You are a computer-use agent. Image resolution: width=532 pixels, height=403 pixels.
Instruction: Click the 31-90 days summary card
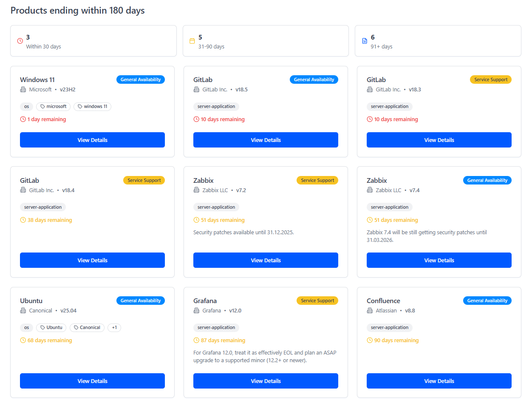(x=266, y=40)
